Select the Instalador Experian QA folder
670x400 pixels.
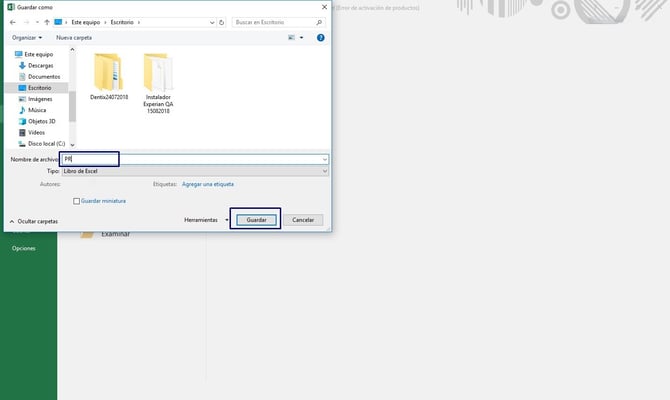158,85
